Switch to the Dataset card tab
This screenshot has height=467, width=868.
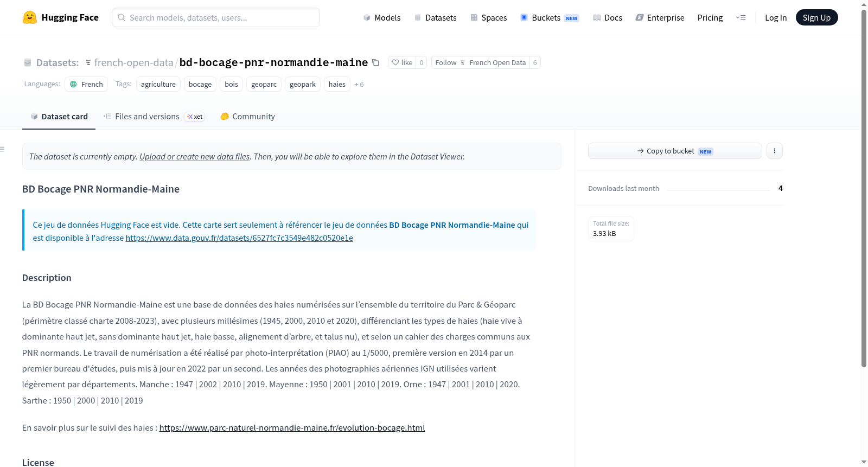(x=59, y=116)
